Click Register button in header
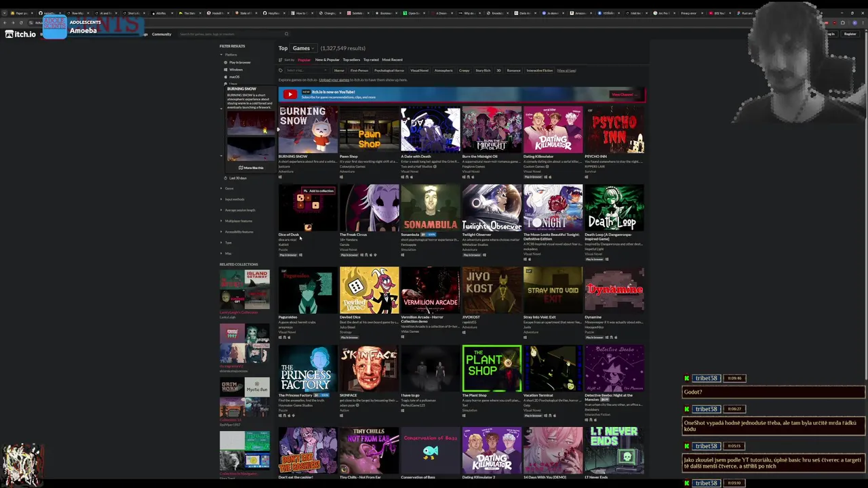The image size is (868, 488). click(849, 34)
